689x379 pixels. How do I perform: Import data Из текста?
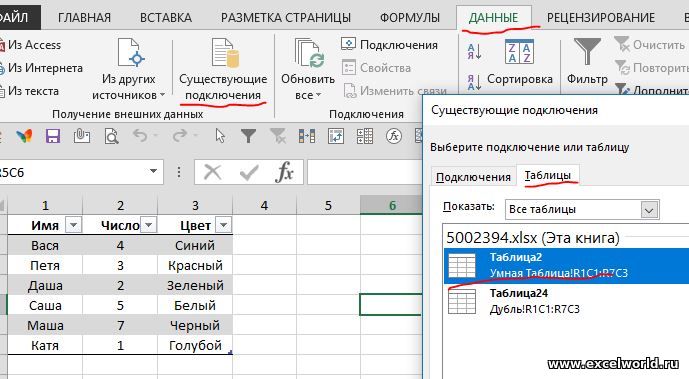tap(30, 91)
